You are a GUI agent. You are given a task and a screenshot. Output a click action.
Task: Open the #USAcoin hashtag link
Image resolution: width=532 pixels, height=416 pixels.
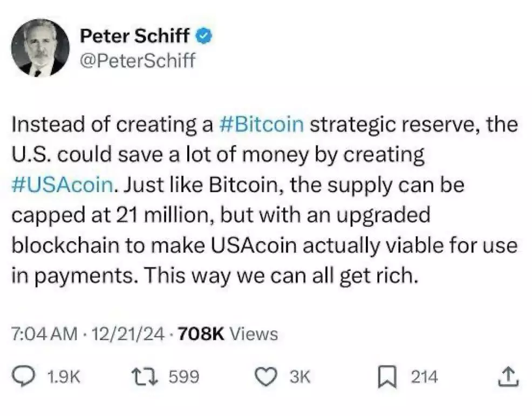(63, 185)
